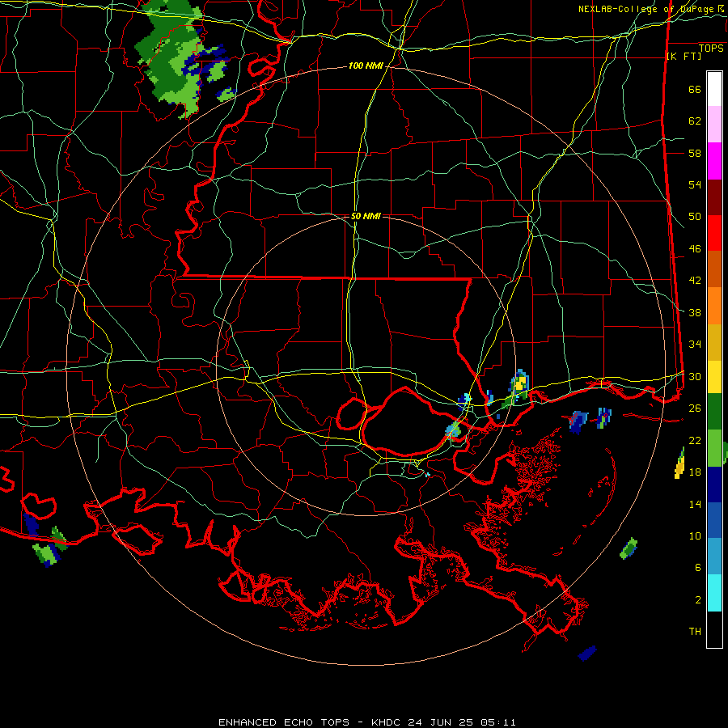Click the legend value '10'
Image resolution: width=728 pixels, height=728 pixels.
tap(695, 535)
